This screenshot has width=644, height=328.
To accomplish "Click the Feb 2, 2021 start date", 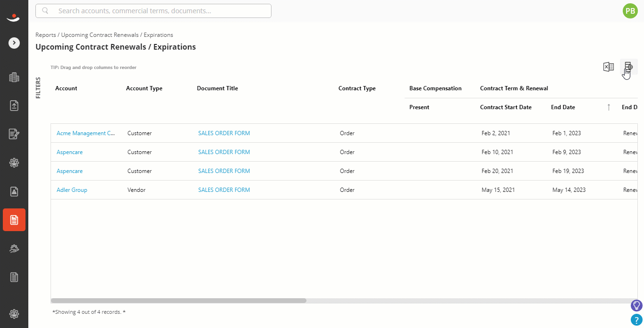I will point(496,133).
